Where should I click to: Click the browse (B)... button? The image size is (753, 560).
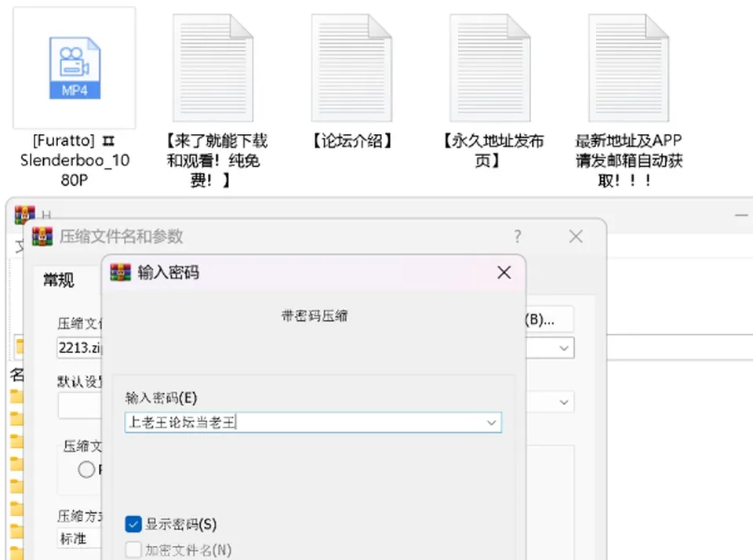pos(549,319)
